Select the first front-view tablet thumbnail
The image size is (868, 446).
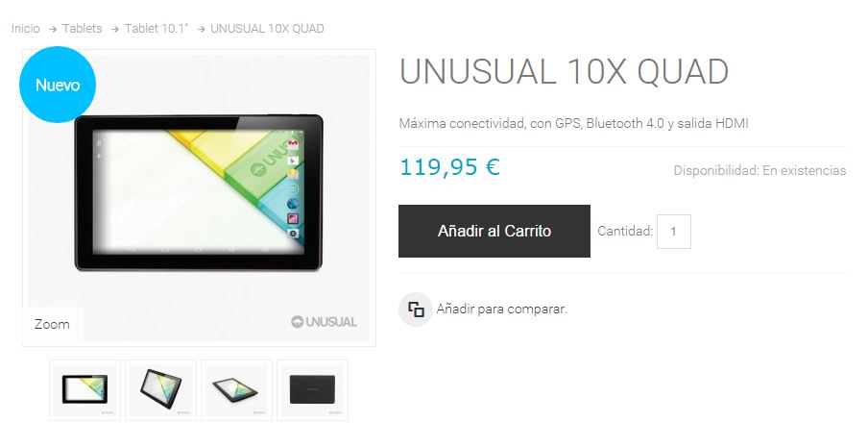(x=84, y=390)
